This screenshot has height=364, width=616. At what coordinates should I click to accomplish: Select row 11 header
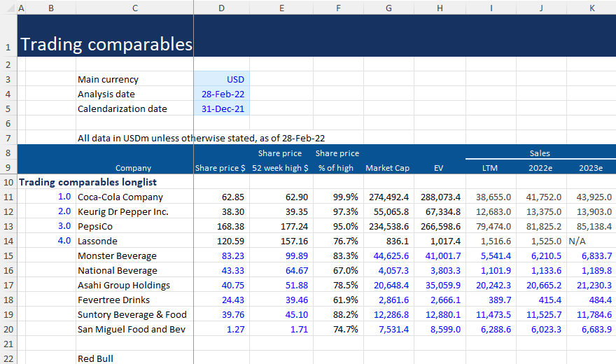[8, 197]
